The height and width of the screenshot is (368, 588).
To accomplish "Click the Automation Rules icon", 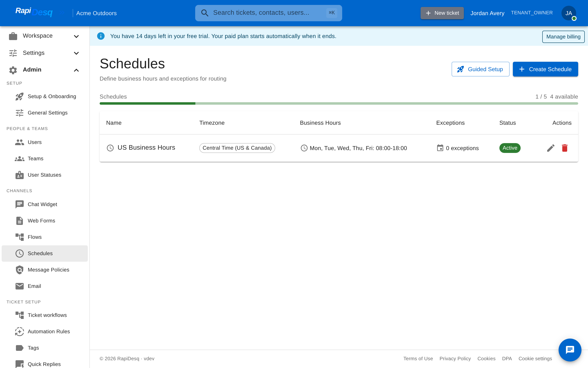I will [x=19, y=331].
